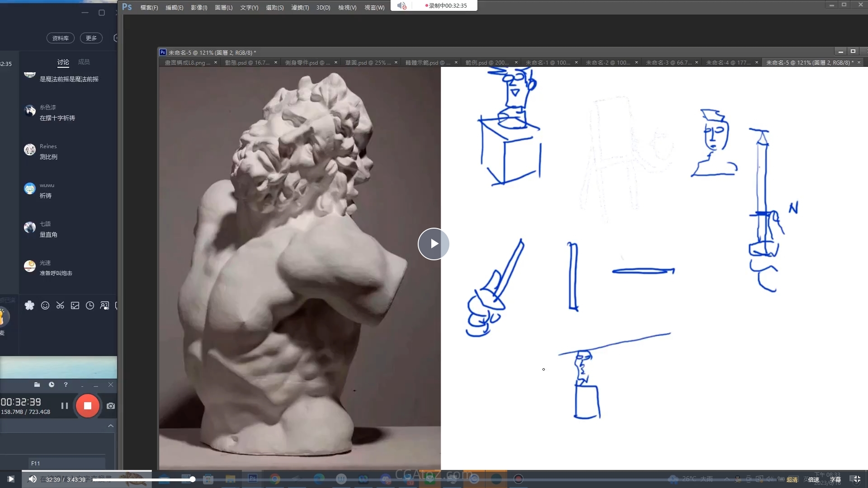
Task: Switch to the 未命名-3 document tab
Action: pos(668,62)
